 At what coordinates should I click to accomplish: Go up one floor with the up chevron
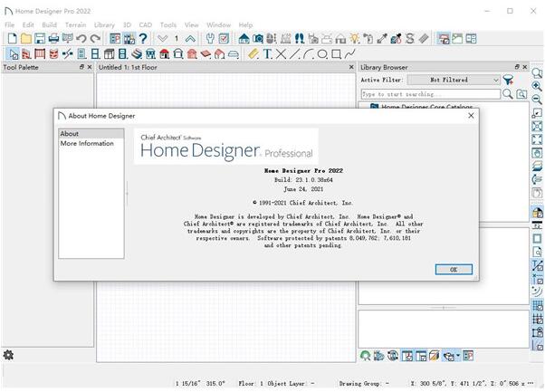190,38
